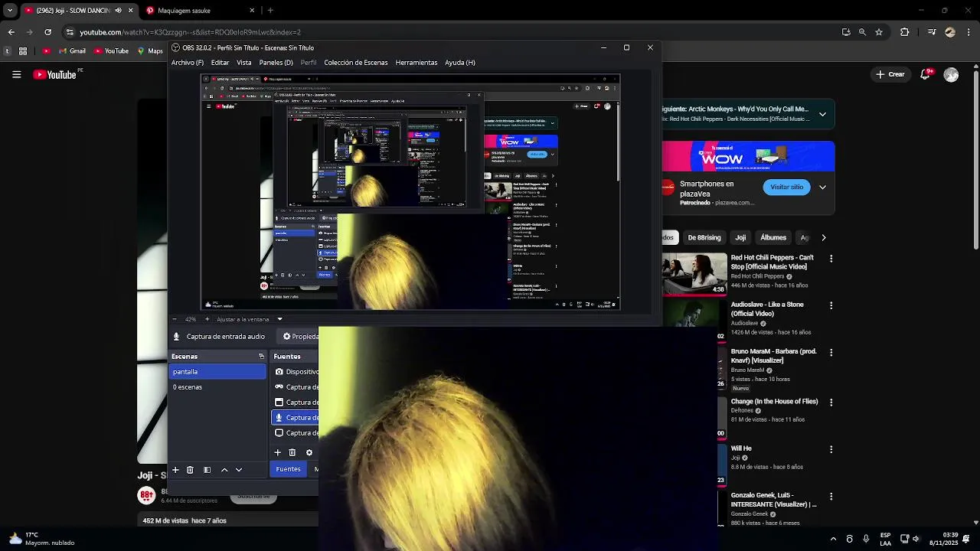Click the Propiedades button in the OBS source toolbar
The image size is (980, 551).
pos(298,336)
